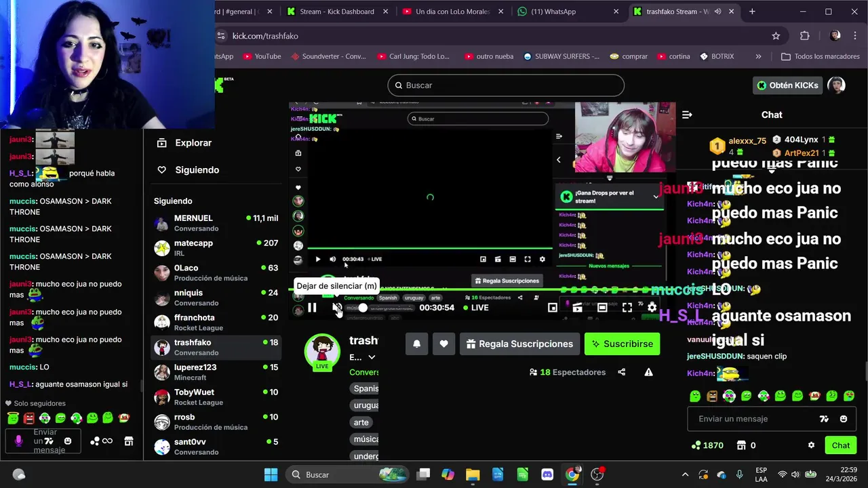The width and height of the screenshot is (868, 488).
Task: Open File Explorer from the taskbar
Action: [473, 474]
